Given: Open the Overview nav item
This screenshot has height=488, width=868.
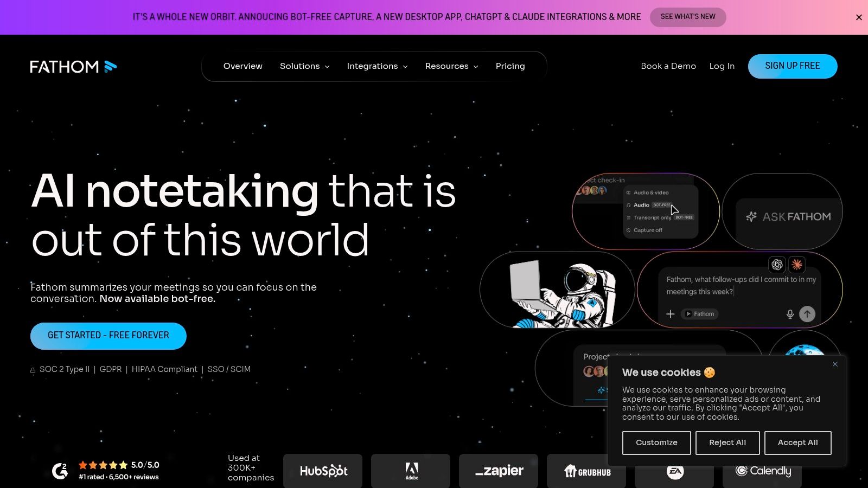Looking at the screenshot, I should click(243, 66).
